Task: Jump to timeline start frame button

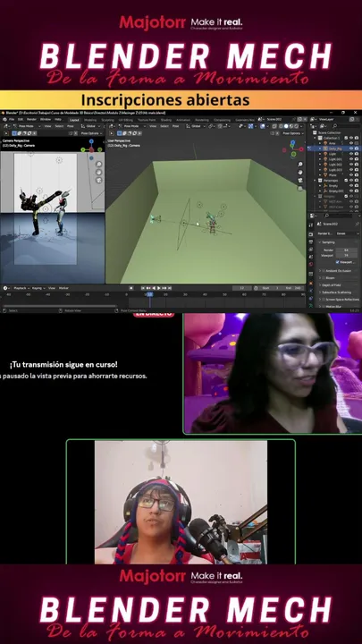Action: tap(143, 288)
